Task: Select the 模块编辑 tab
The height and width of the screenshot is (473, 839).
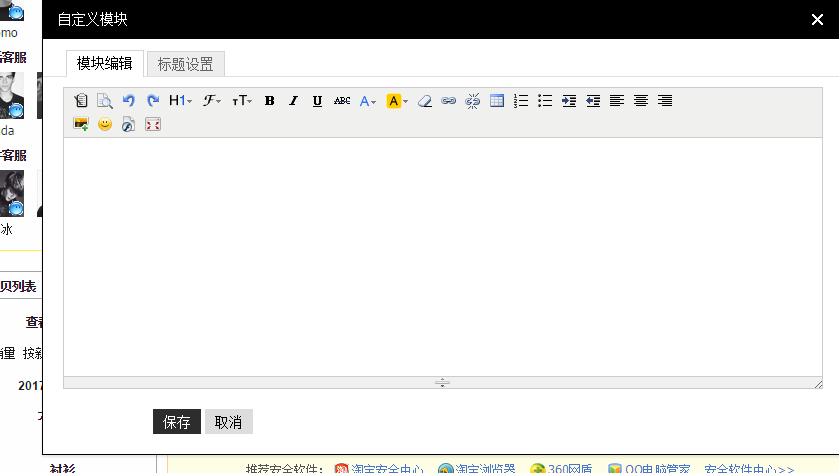Action: pyautogui.click(x=104, y=63)
